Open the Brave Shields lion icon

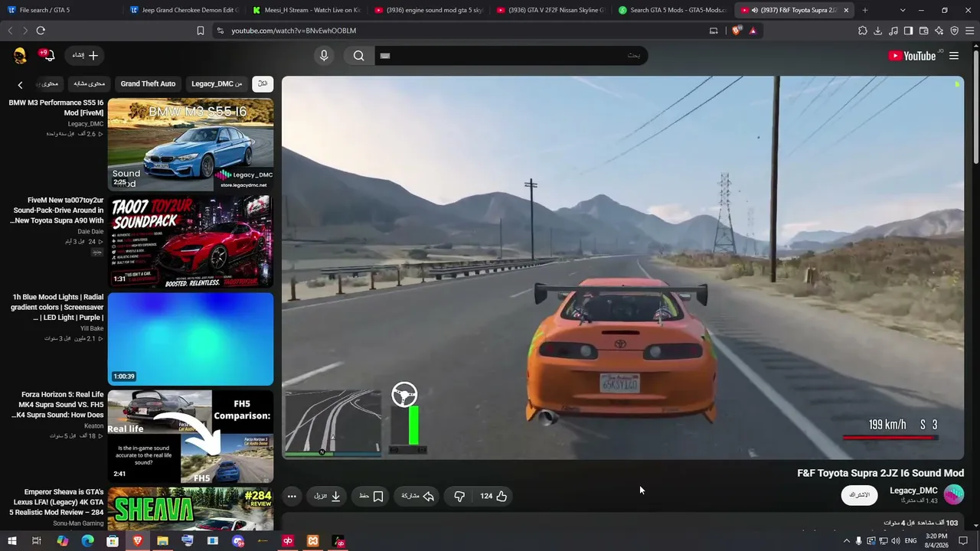coord(737,31)
